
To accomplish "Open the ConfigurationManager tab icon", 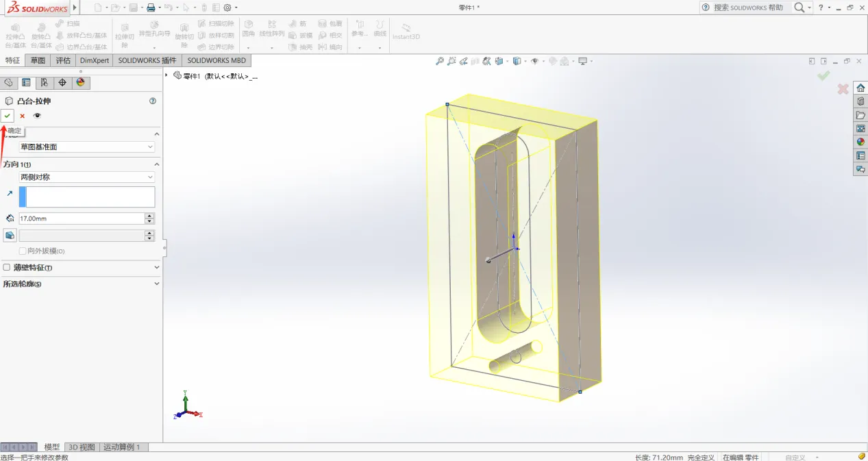I will (44, 83).
